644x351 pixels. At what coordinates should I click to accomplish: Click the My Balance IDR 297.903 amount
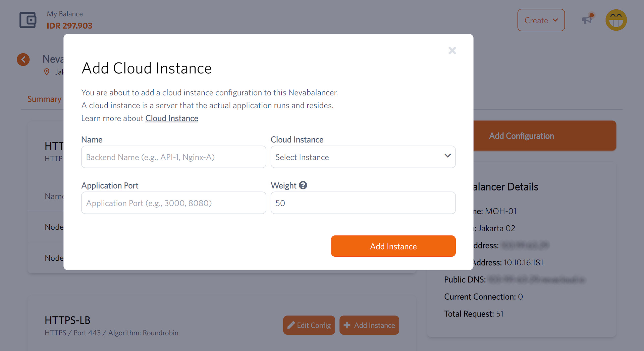69,26
